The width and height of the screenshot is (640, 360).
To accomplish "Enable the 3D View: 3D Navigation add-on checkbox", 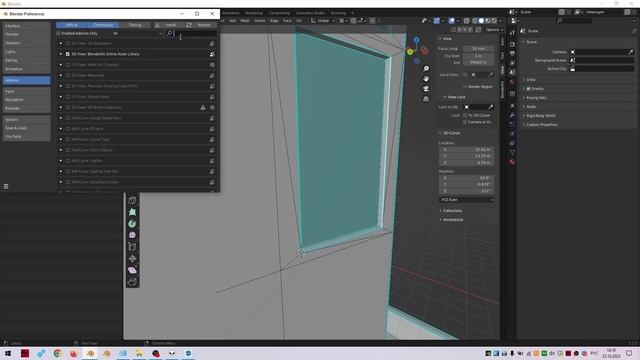I will pos(68,43).
